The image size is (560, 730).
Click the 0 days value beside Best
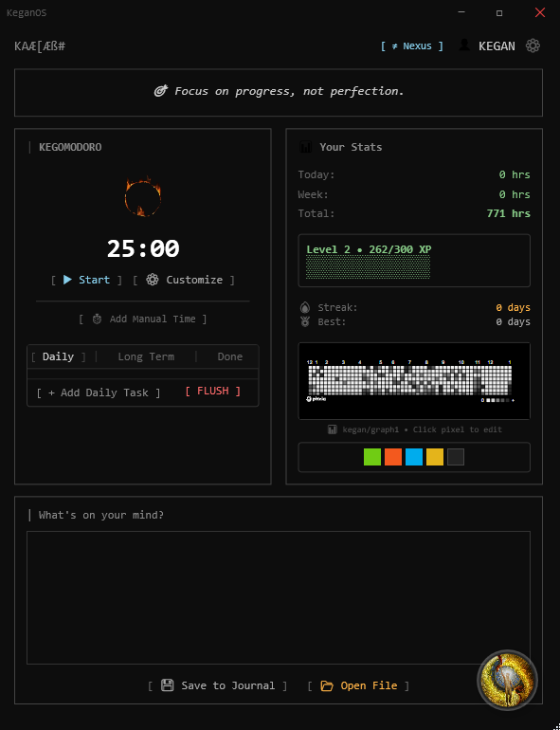click(x=513, y=321)
